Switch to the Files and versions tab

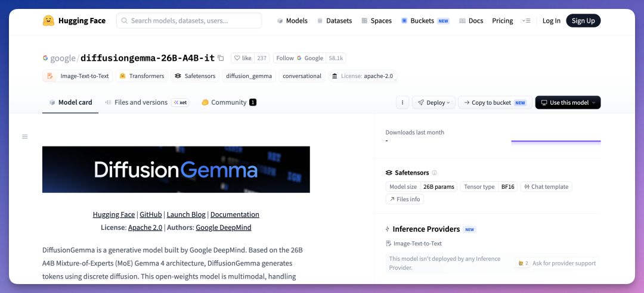pyautogui.click(x=137, y=102)
